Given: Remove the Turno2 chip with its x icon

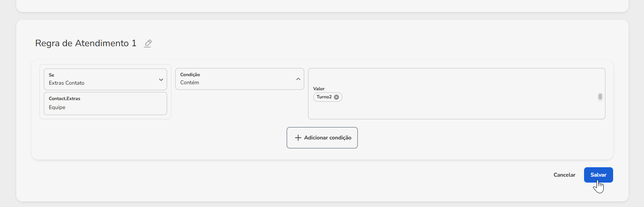Looking at the screenshot, I should click(x=336, y=97).
